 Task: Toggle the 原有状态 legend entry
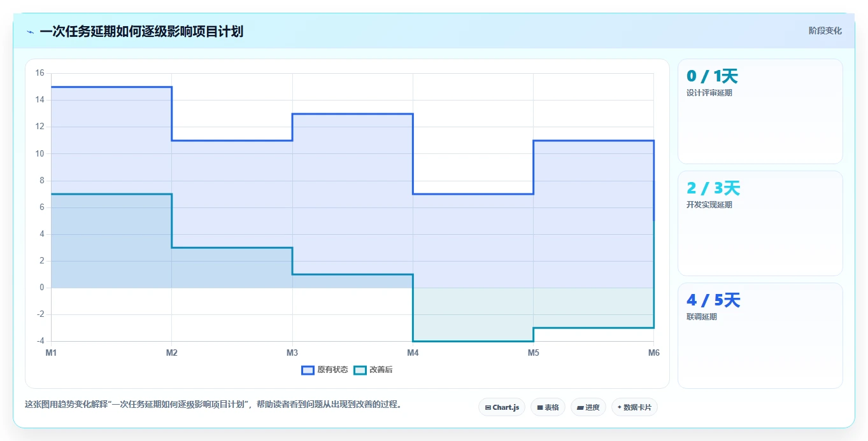click(325, 370)
